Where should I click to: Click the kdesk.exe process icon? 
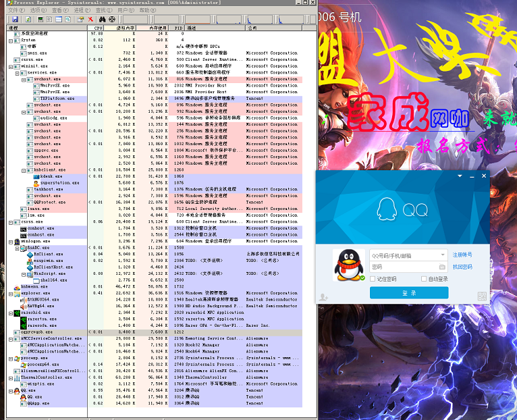tap(36, 176)
